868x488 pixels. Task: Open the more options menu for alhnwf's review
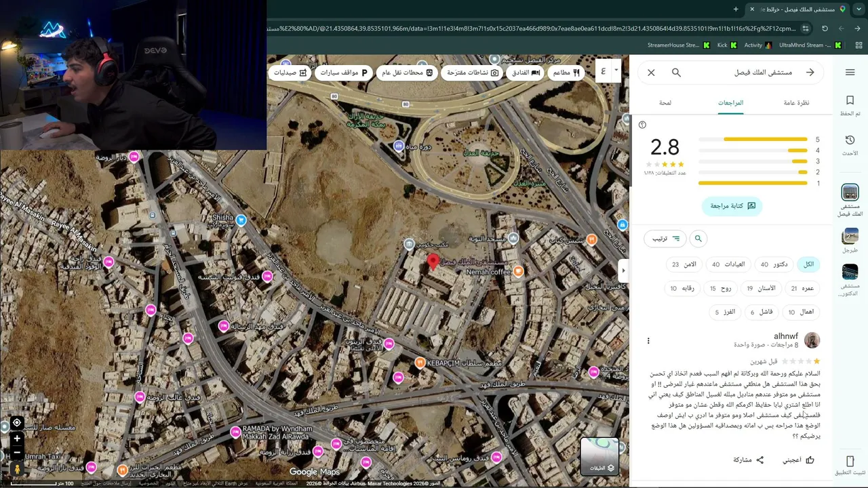tap(648, 340)
